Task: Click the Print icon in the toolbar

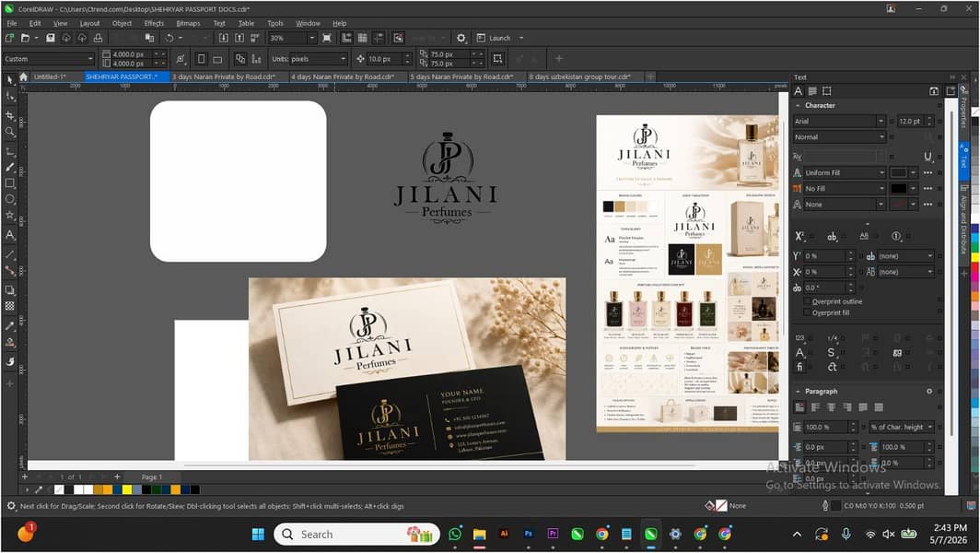Action: point(99,38)
